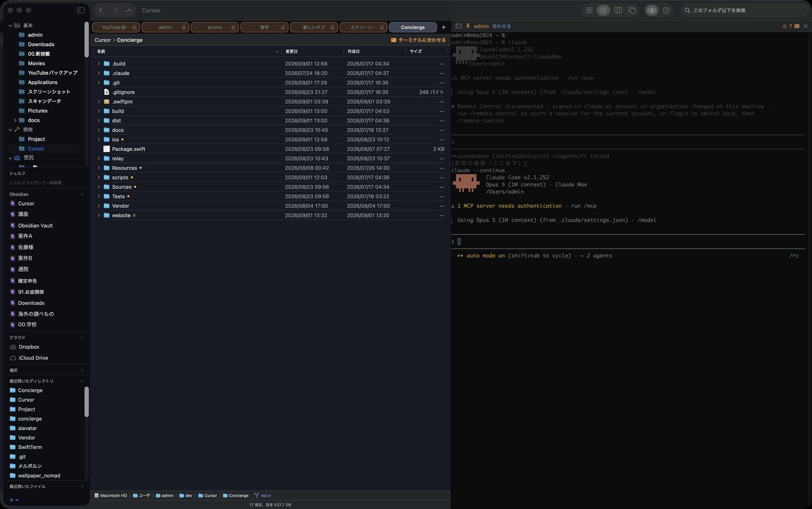Click the open-externally arrow icon in toolbar
The width and height of the screenshot is (812, 509).
tap(666, 10)
